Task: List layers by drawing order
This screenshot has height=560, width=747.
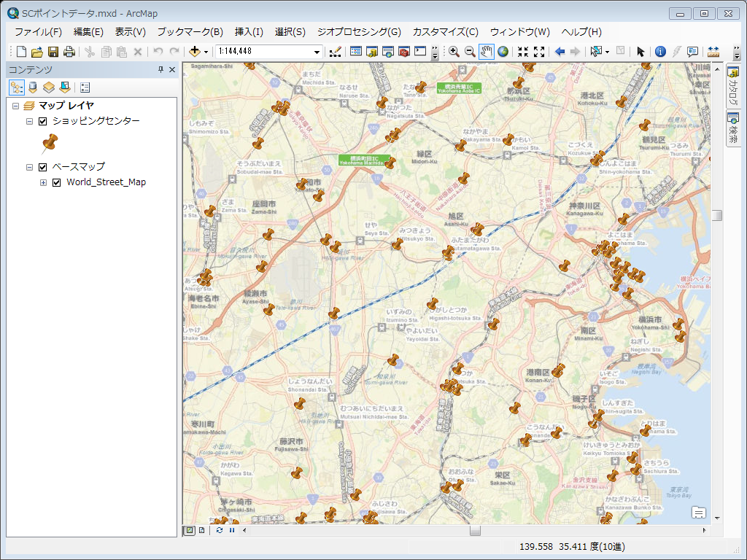Action: point(17,87)
